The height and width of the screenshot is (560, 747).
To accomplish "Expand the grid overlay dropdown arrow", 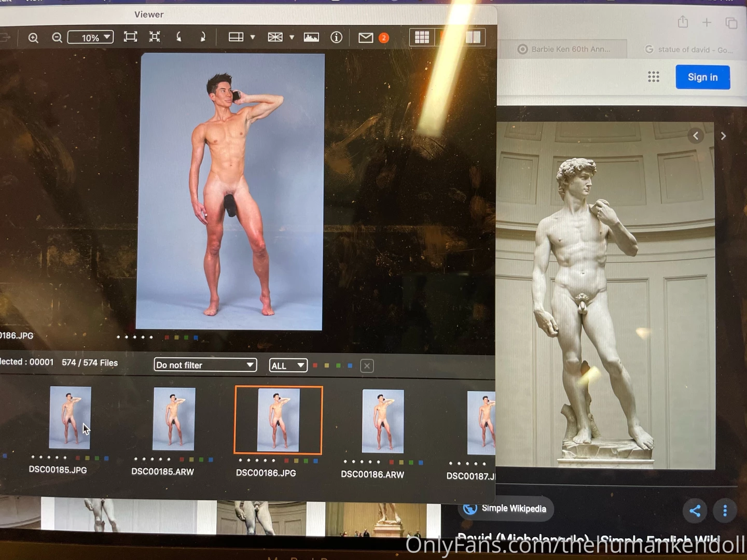I will [292, 37].
